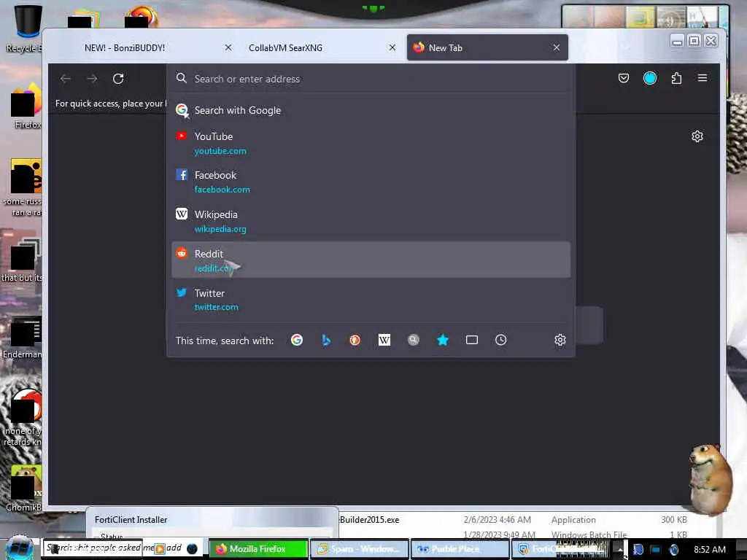Click the taskbar clock showing 8:52 AM
Image resolution: width=747 pixels, height=560 pixels.
tap(709, 550)
